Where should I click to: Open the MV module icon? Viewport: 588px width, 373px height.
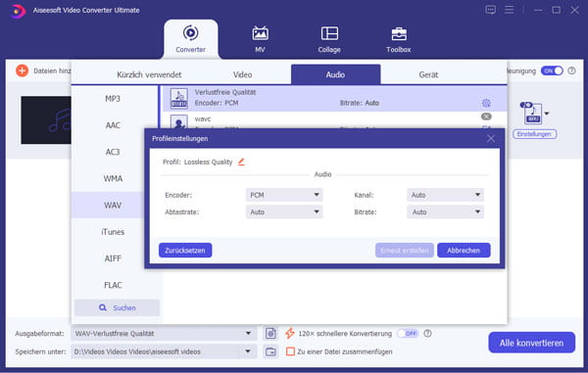tap(260, 33)
